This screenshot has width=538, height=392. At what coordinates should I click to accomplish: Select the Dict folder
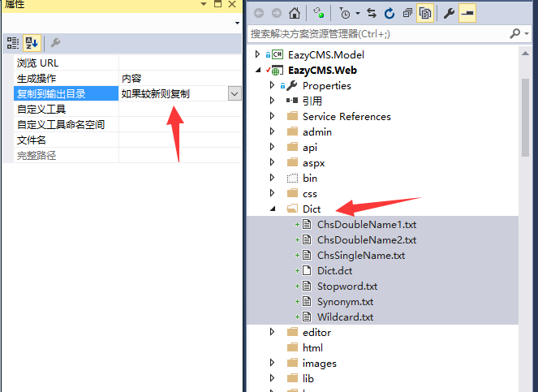(x=312, y=209)
